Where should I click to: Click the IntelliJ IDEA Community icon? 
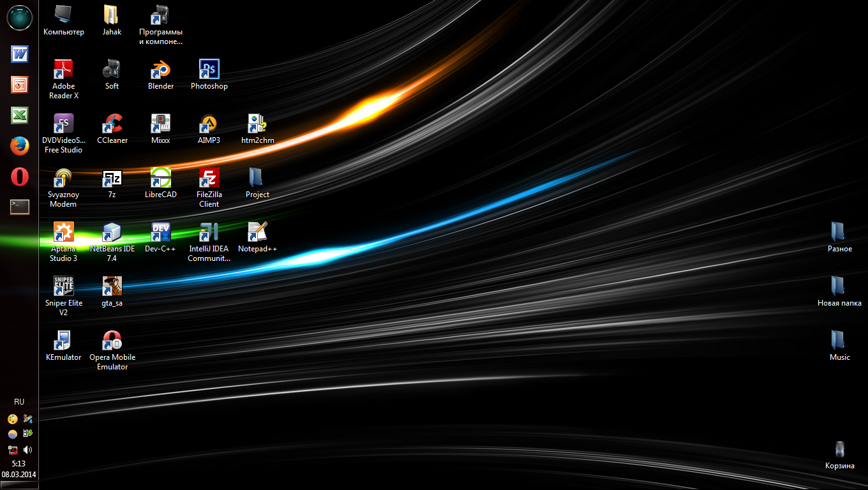[x=209, y=232]
